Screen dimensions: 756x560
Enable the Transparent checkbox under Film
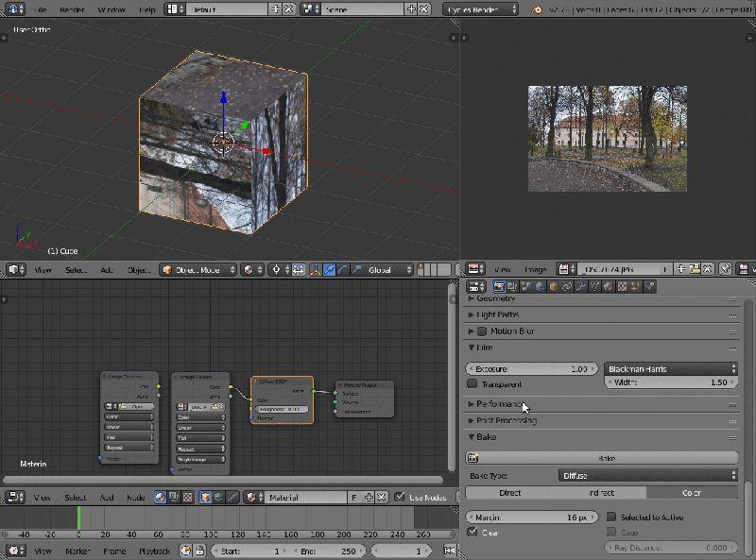(471, 384)
